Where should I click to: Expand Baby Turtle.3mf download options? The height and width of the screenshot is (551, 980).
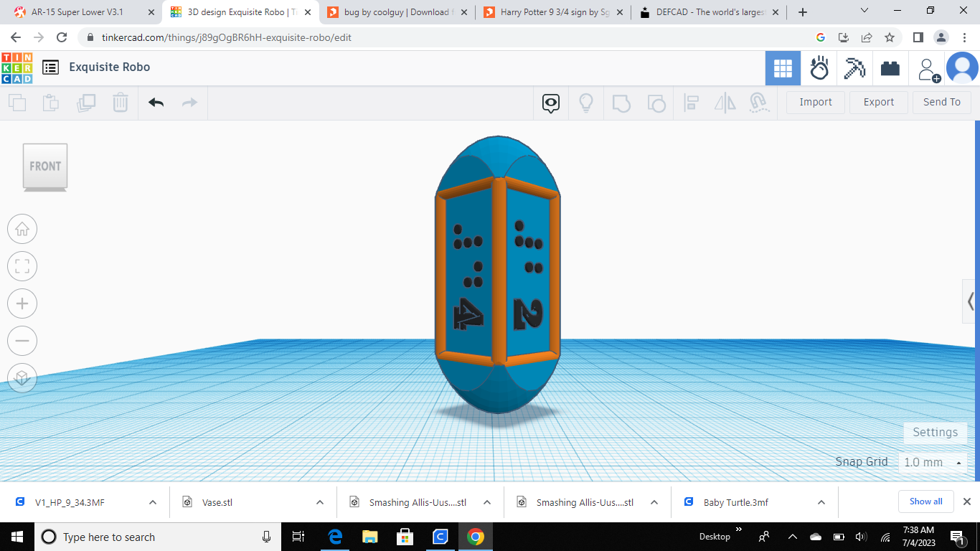pos(821,502)
